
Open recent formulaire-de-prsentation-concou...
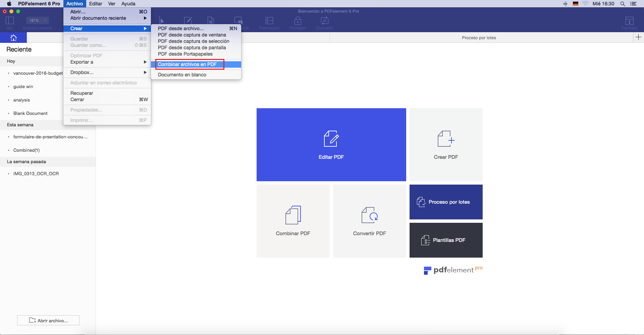pyautogui.click(x=50, y=137)
